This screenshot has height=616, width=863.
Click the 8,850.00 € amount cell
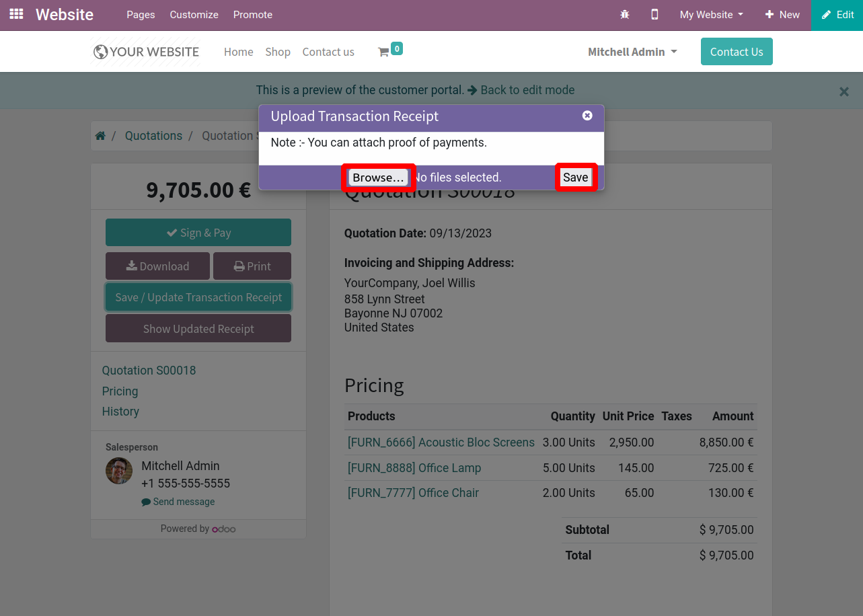[x=726, y=442]
